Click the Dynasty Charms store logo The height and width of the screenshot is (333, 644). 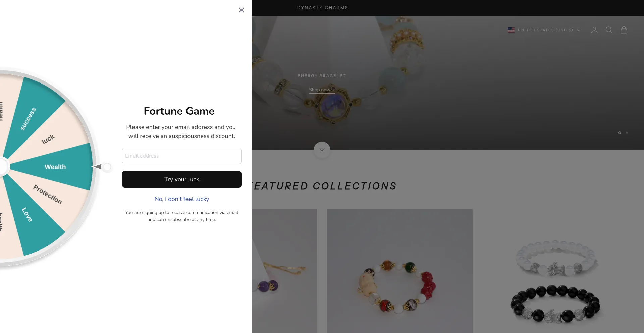322,8
